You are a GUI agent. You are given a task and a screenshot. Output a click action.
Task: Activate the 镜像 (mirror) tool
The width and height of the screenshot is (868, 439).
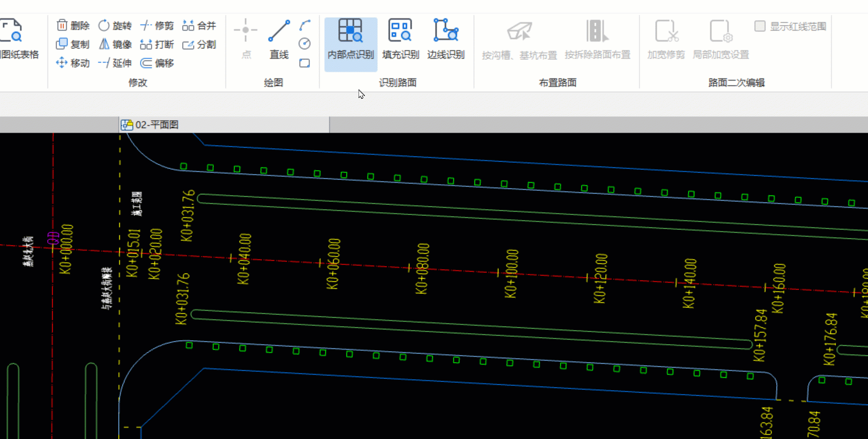pyautogui.click(x=115, y=44)
